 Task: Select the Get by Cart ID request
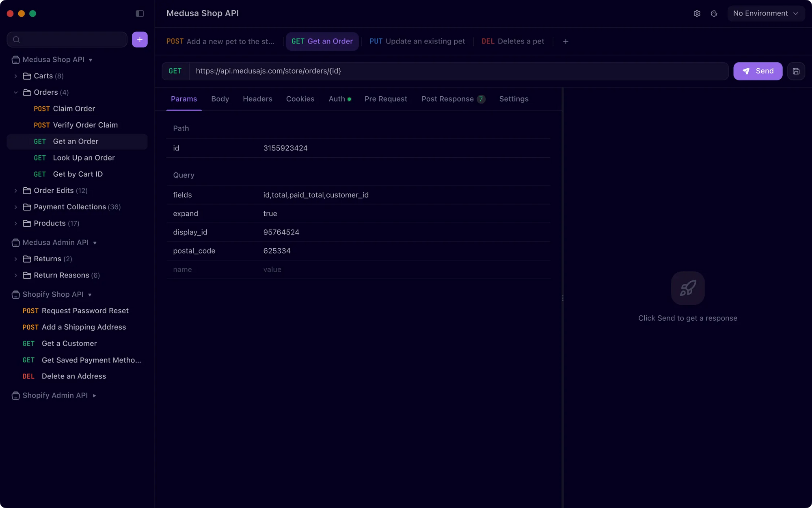(77, 174)
